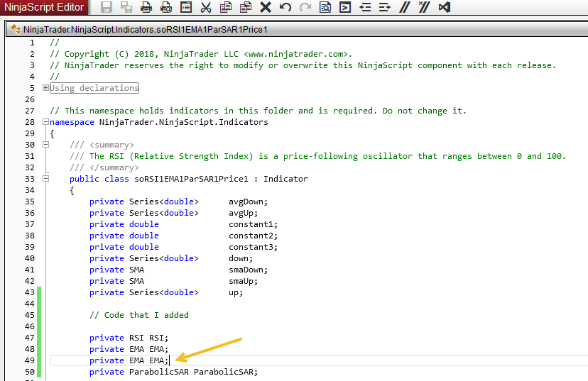Click 'avgDown;' on line 35

tap(249, 202)
